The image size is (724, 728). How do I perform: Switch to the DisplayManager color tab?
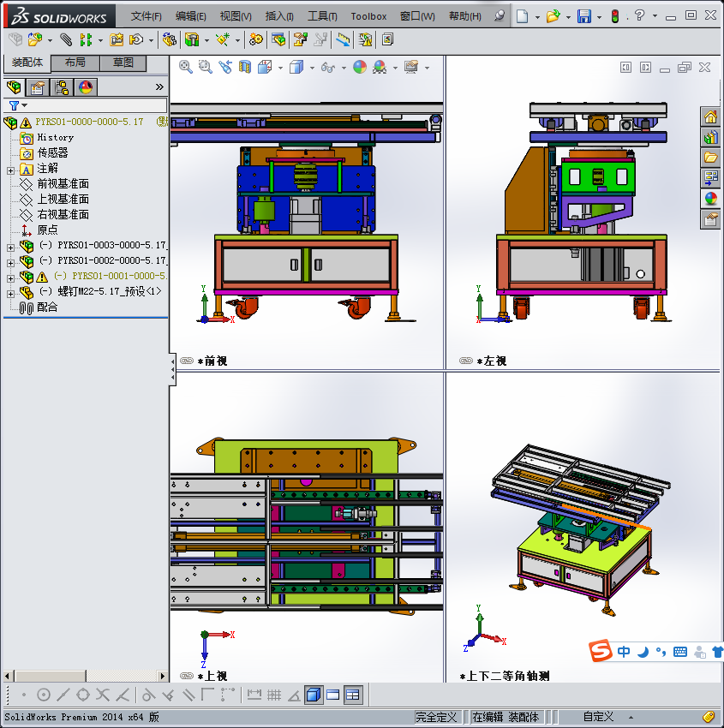86,87
